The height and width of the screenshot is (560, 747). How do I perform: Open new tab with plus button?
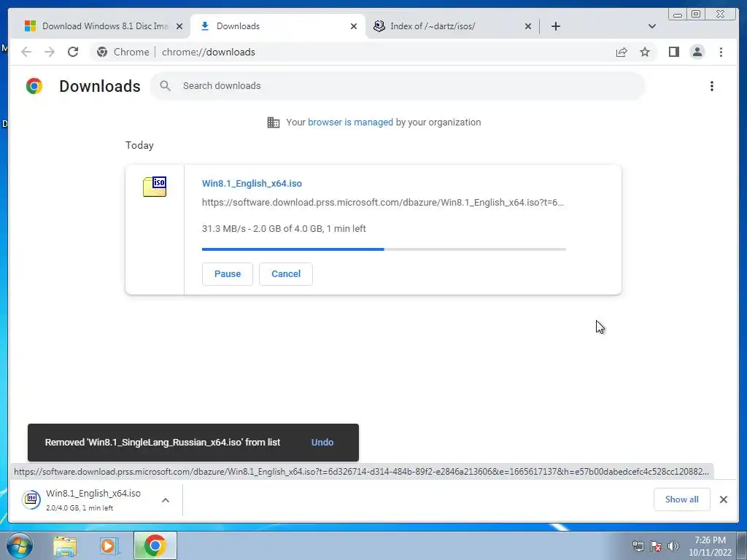tap(555, 26)
